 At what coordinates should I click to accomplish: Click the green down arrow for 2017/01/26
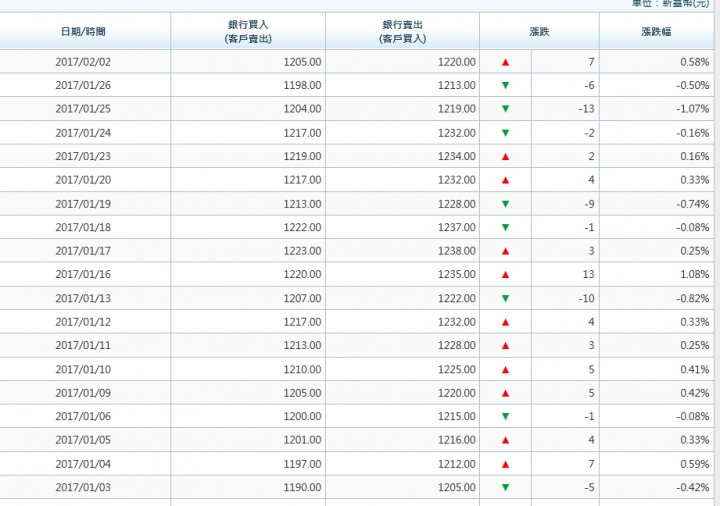[506, 85]
